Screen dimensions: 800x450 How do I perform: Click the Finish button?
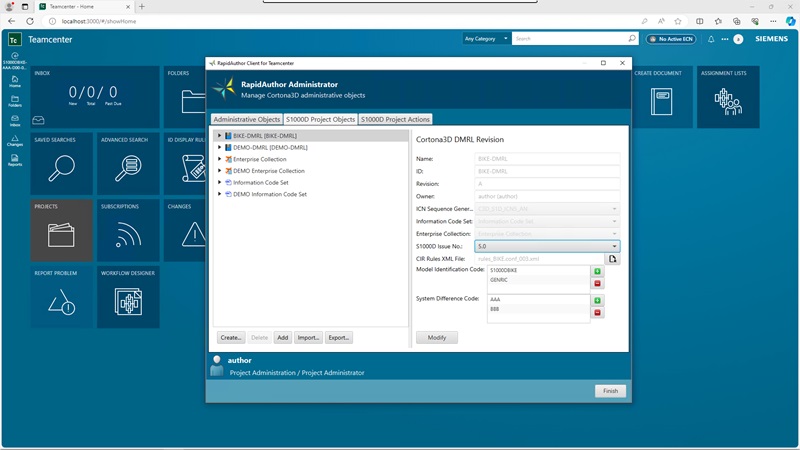[x=610, y=391]
